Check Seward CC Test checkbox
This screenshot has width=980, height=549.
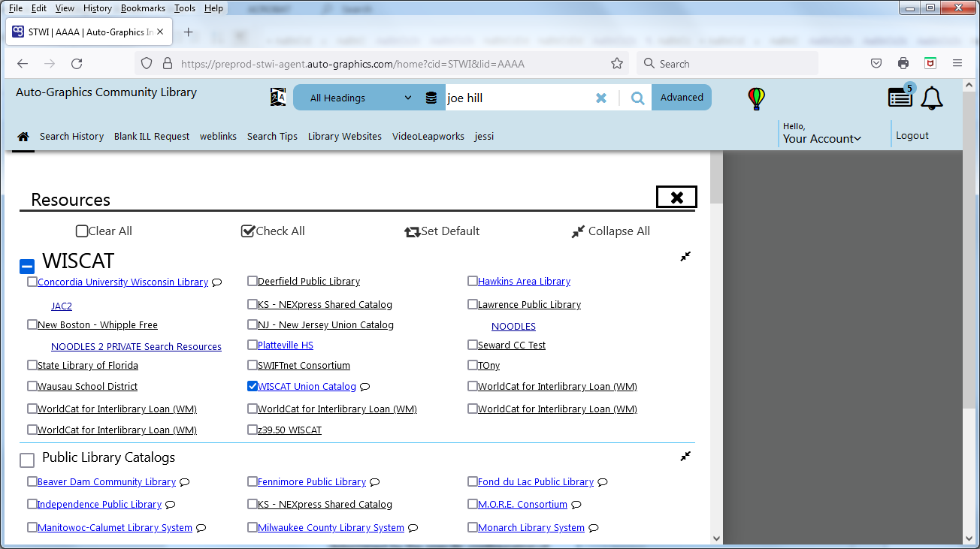click(473, 345)
